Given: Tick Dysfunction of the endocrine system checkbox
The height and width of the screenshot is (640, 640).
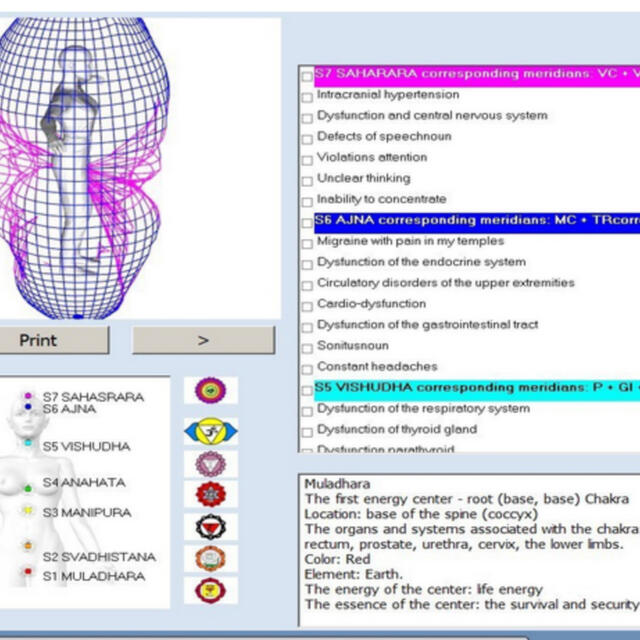Looking at the screenshot, I should 307,264.
